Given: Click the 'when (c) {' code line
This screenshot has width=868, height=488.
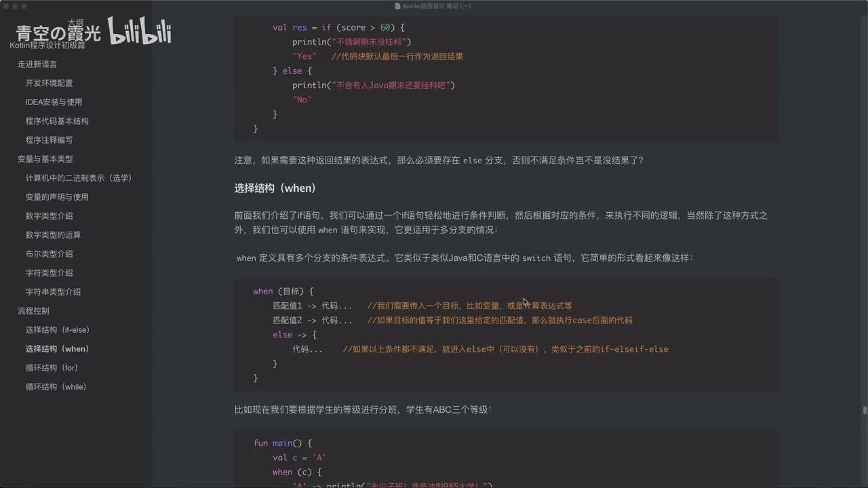Looking at the screenshot, I should (297, 472).
